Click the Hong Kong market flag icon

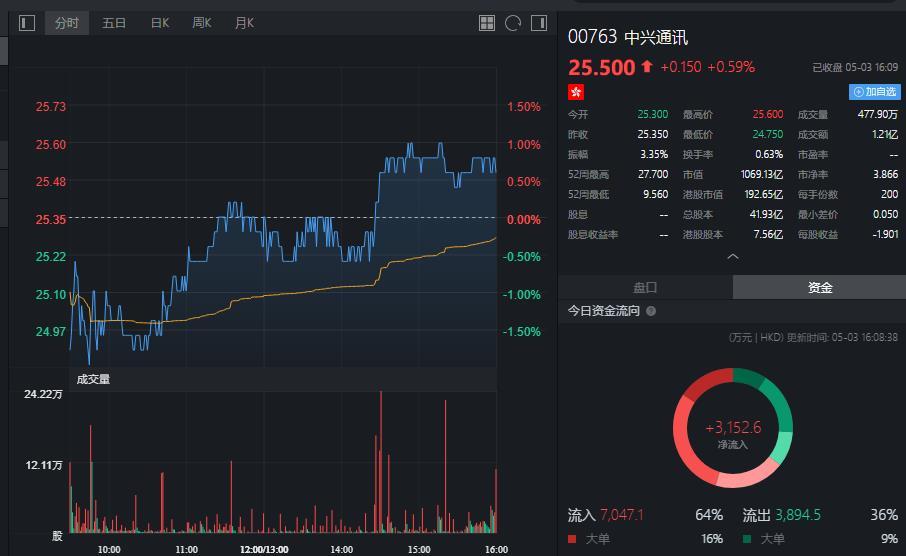(576, 92)
